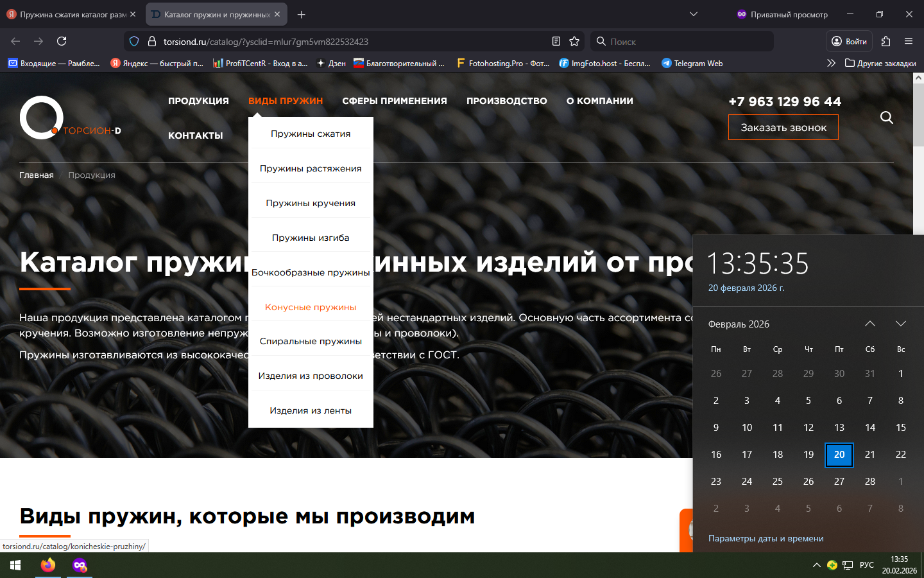Select 'Конусные пружины' from the dropdown menu
The width and height of the screenshot is (924, 578).
point(311,307)
